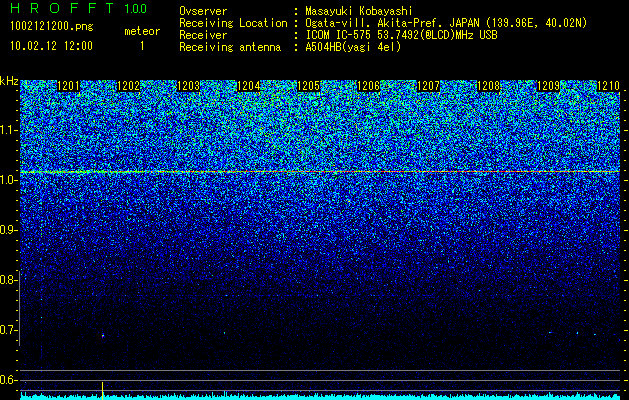The width and height of the screenshot is (629, 400).
Task: Click the 1202 time marker
Action: [x=128, y=86]
